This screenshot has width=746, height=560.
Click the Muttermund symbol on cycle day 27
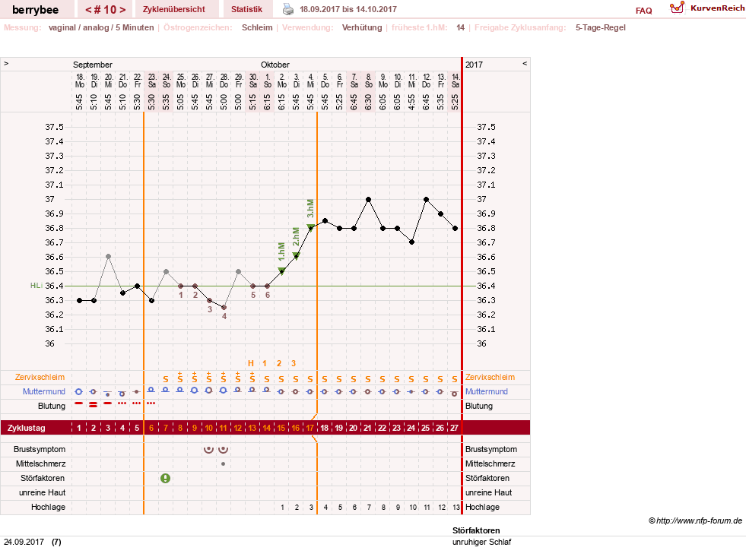coord(454,394)
